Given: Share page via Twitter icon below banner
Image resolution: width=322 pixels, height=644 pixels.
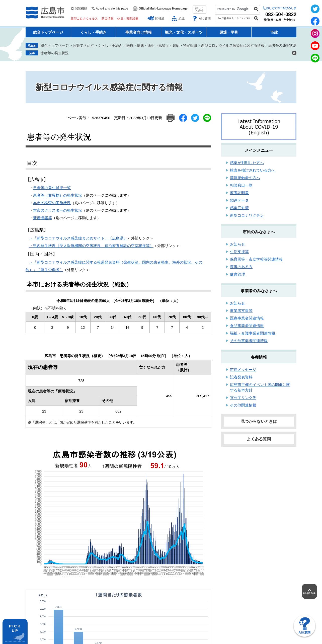Looking at the screenshot, I should pyautogui.click(x=195, y=118).
